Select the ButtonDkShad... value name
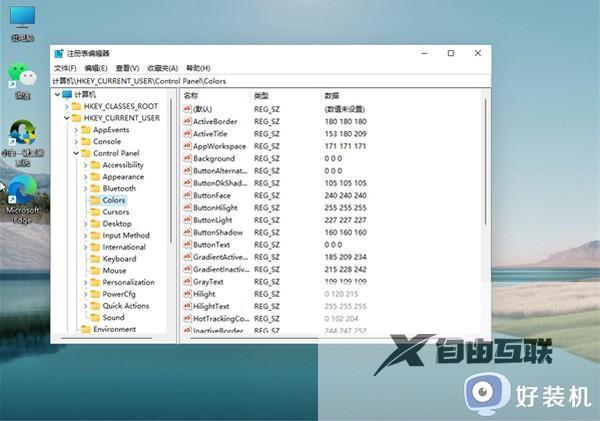The height and width of the screenshot is (421, 600). coord(220,183)
